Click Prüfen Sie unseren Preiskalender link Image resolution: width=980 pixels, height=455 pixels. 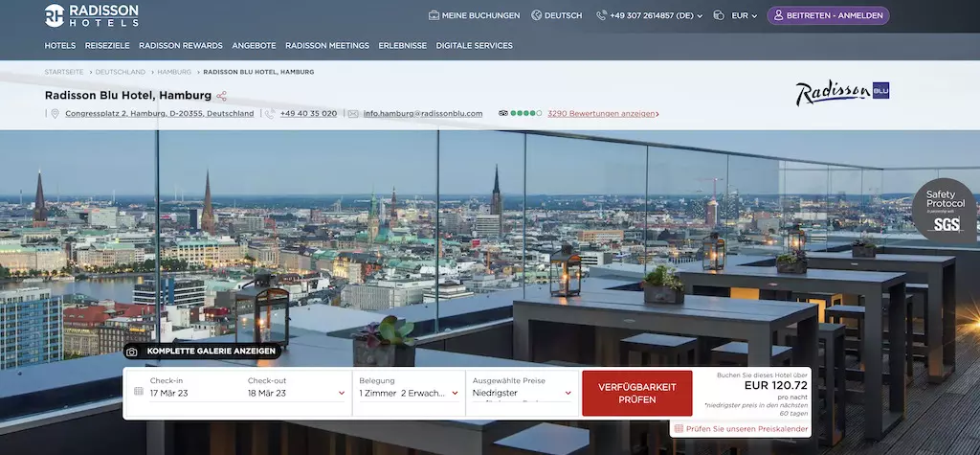pyautogui.click(x=746, y=429)
